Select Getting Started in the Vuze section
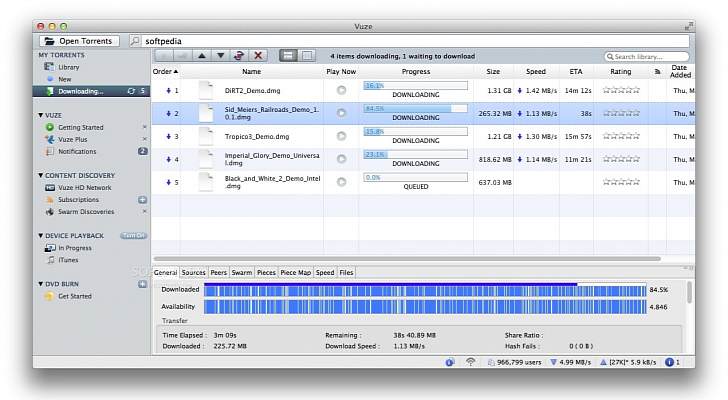Viewport: 728px width, 400px height. pos(80,127)
